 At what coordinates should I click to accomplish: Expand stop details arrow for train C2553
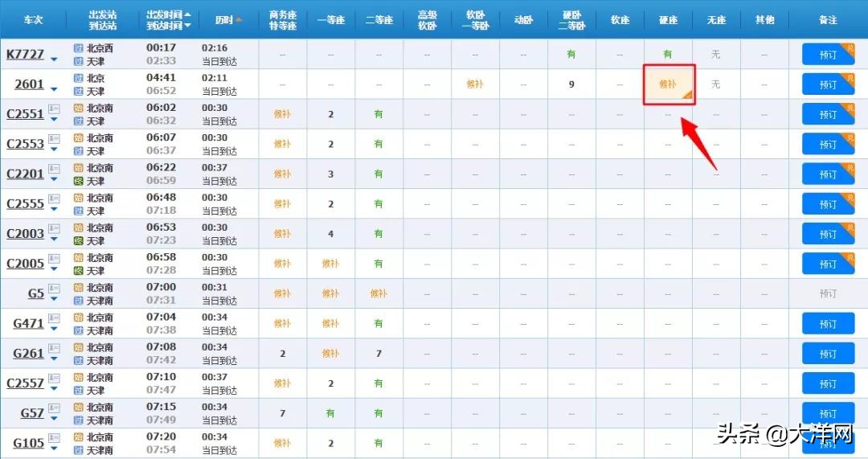[x=54, y=149]
